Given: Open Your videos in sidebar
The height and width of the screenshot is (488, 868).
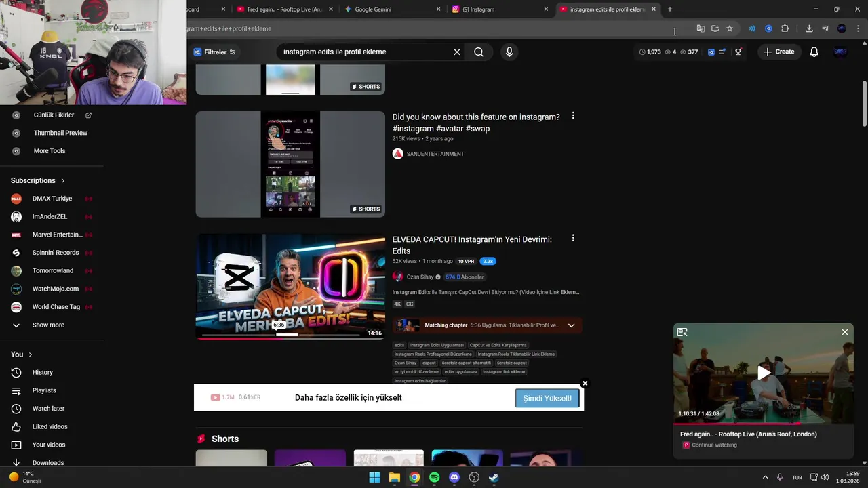Looking at the screenshot, I should [x=49, y=445].
